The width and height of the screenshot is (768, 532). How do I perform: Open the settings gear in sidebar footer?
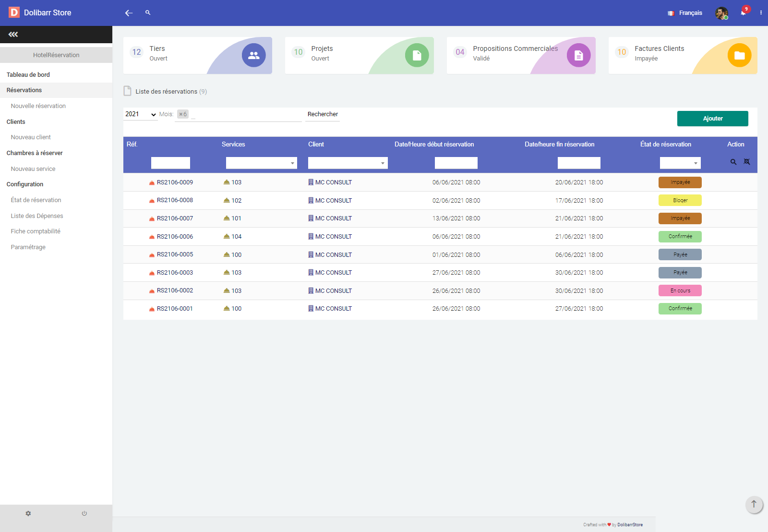tap(28, 513)
